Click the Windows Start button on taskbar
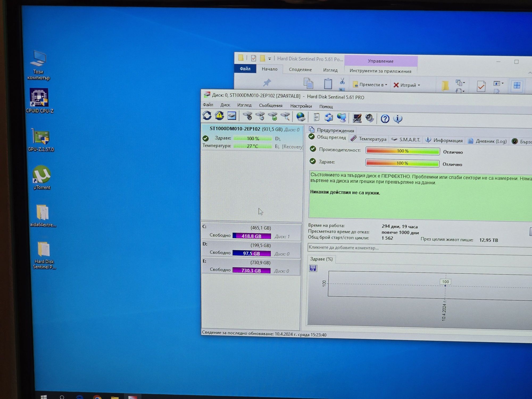 pos(44,397)
